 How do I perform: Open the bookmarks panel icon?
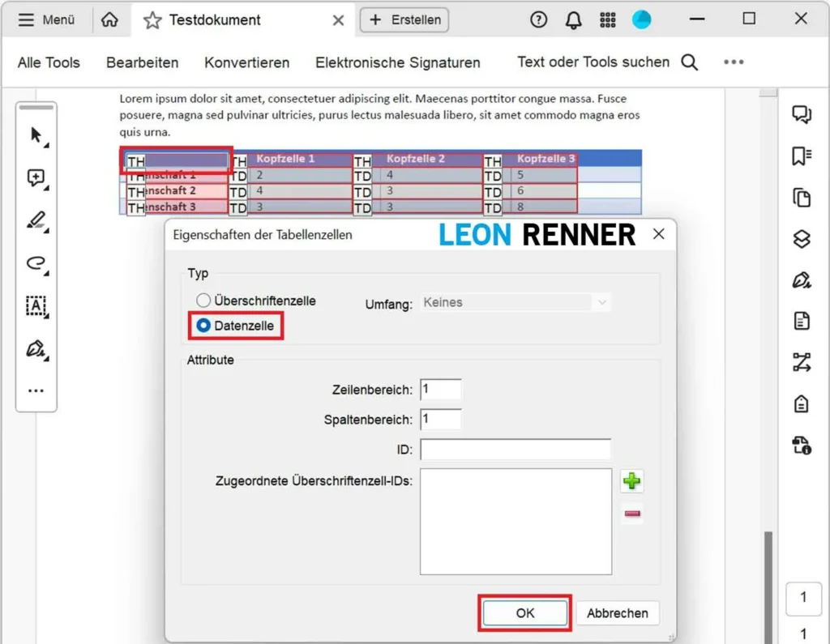click(x=801, y=156)
